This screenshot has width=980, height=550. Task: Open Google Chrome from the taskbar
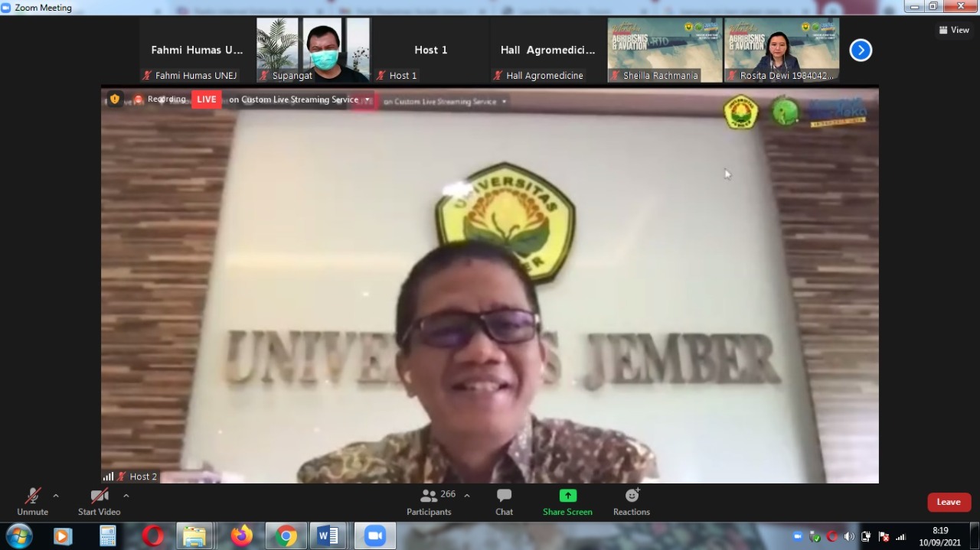click(x=286, y=536)
